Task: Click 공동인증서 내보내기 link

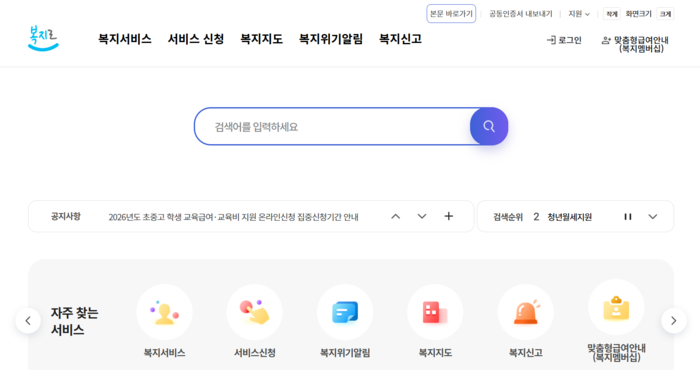Action: coord(521,14)
